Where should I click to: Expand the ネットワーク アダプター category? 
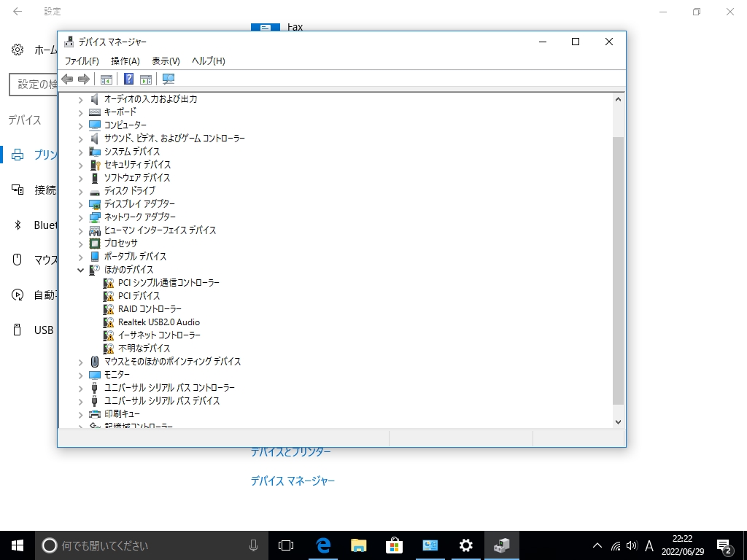pyautogui.click(x=80, y=217)
